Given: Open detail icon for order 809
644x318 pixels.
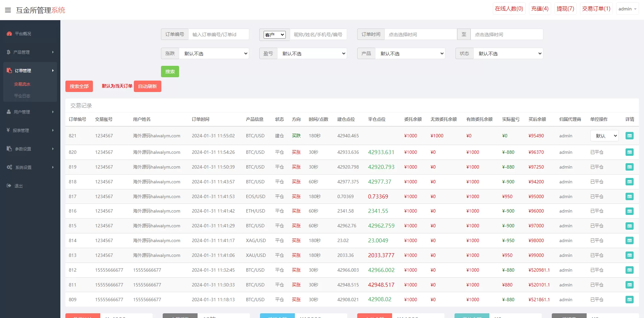Looking at the screenshot, I should (x=629, y=300).
